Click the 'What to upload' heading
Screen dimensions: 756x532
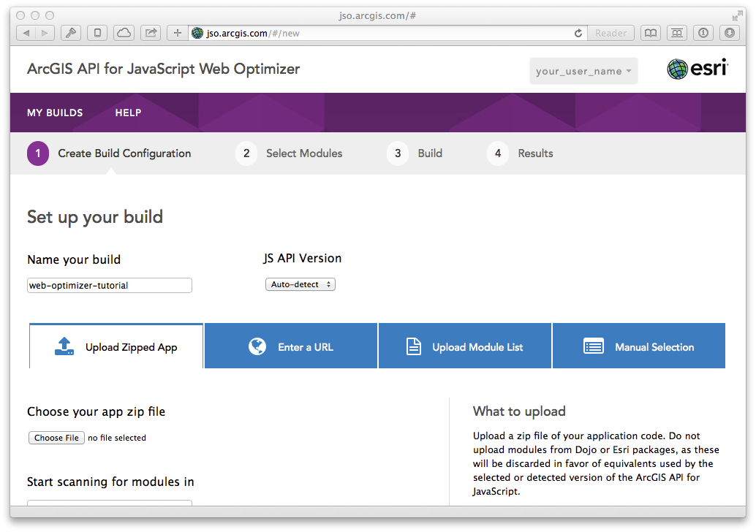click(x=519, y=411)
